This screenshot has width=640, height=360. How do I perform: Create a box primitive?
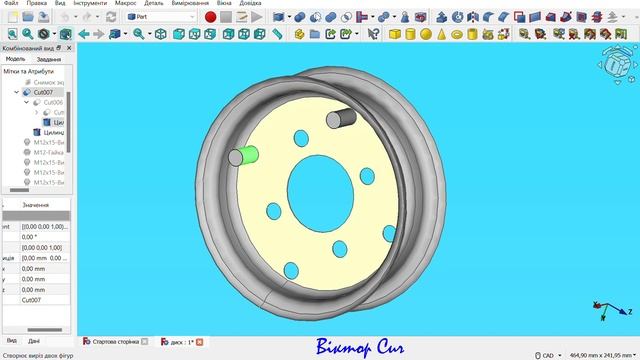click(394, 34)
